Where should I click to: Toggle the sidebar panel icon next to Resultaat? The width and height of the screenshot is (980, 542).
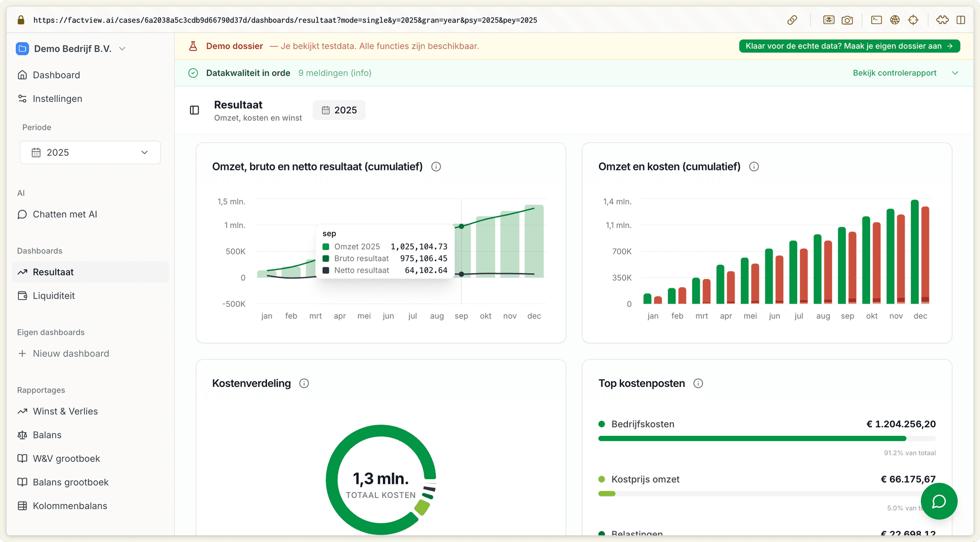tap(194, 110)
